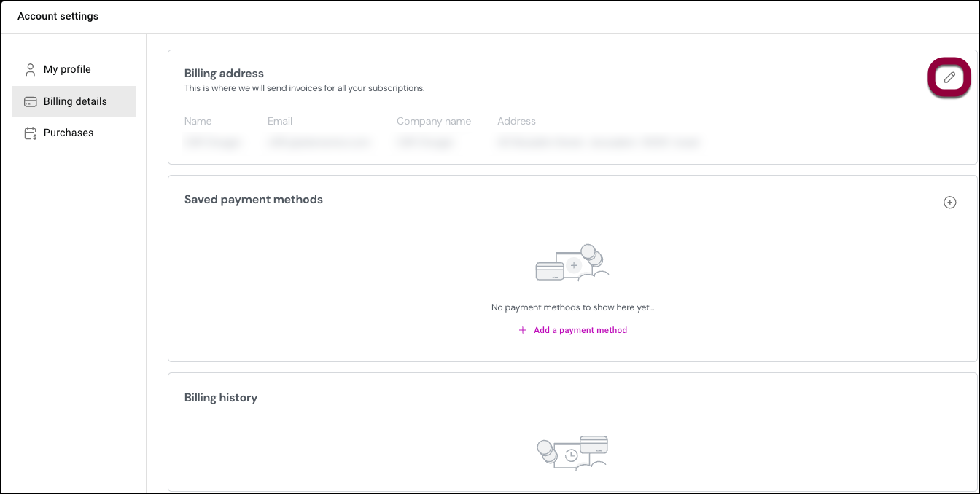Click the person icon beside My profile

[x=30, y=69]
